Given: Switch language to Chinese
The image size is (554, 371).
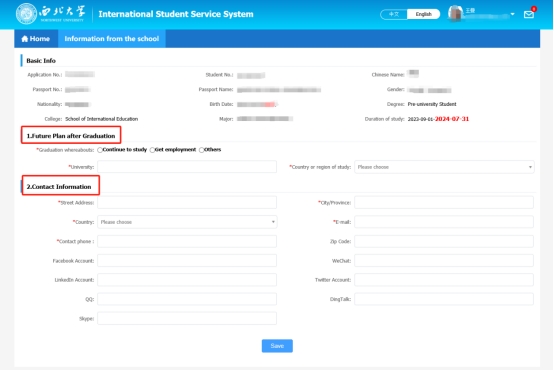Looking at the screenshot, I should click(x=394, y=14).
